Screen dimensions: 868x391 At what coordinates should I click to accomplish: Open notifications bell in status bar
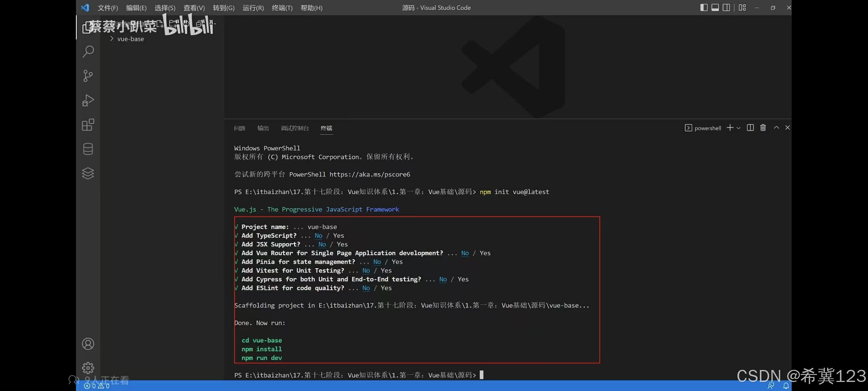786,386
